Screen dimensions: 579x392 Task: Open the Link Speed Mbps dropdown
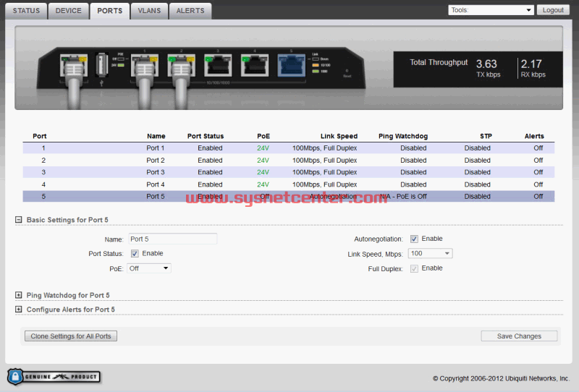(430, 253)
